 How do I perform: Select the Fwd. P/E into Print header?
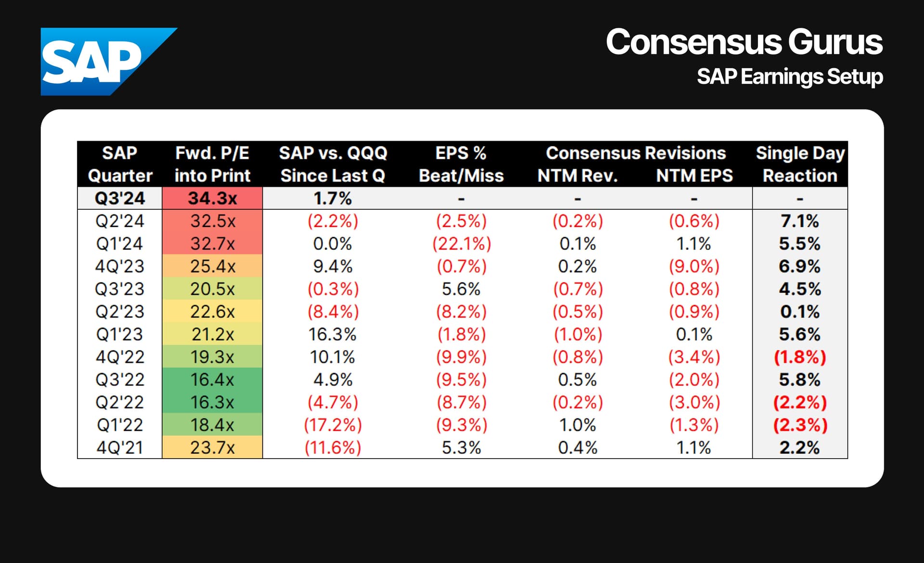[x=212, y=164]
